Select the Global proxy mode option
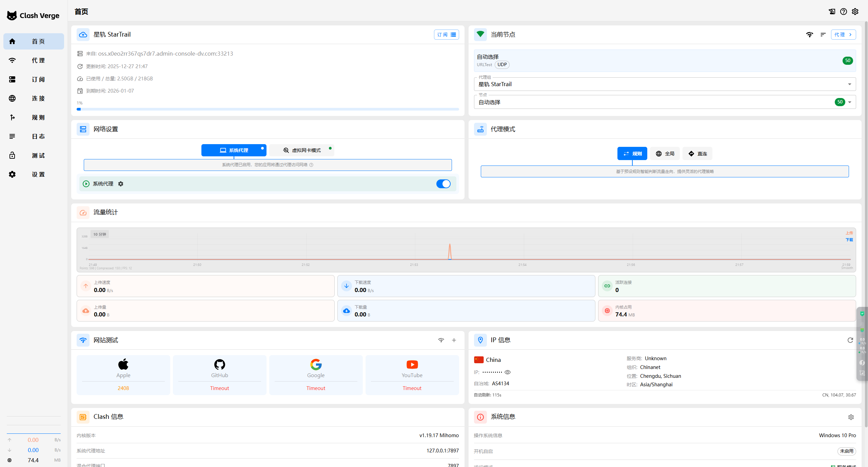Screen dimensions: 868x467 (665, 154)
